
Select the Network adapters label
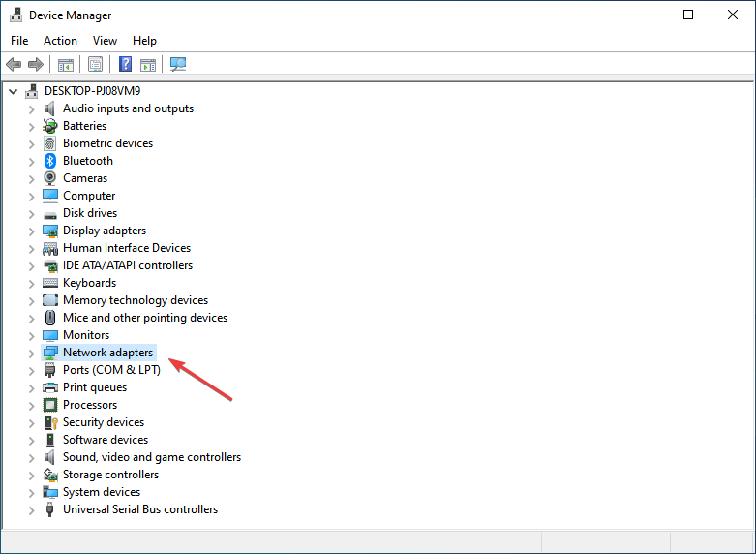click(x=108, y=353)
